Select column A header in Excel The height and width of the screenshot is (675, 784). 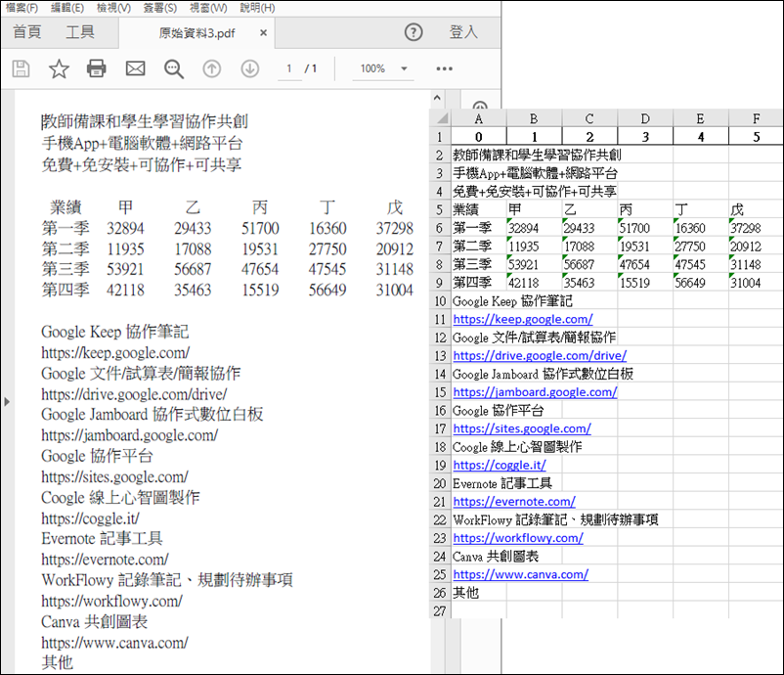[x=478, y=118]
